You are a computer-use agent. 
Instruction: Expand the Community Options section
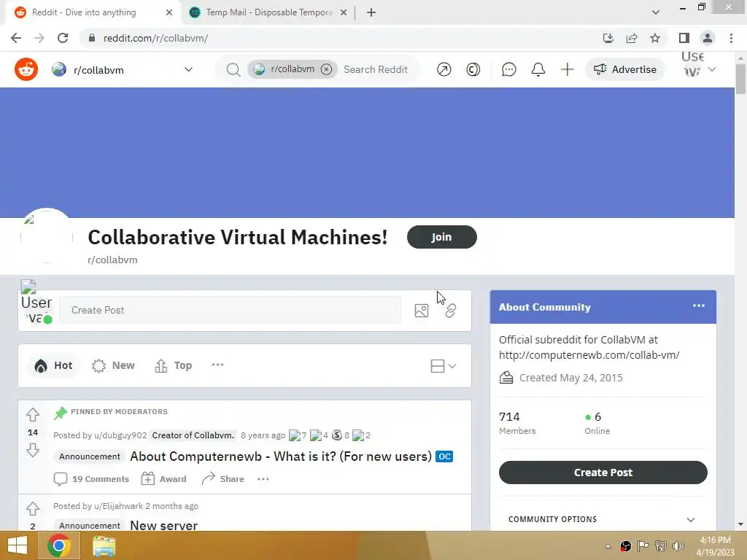pyautogui.click(x=603, y=519)
